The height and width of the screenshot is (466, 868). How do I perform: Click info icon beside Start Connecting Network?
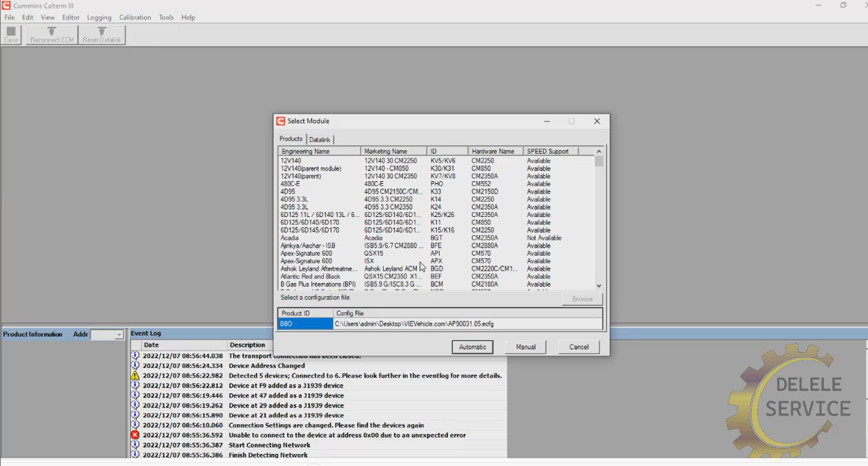point(135,445)
